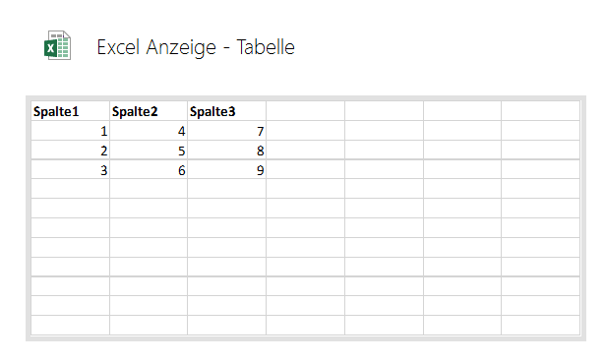Select the cell containing value 6
This screenshot has height=364, width=605.
click(x=149, y=169)
